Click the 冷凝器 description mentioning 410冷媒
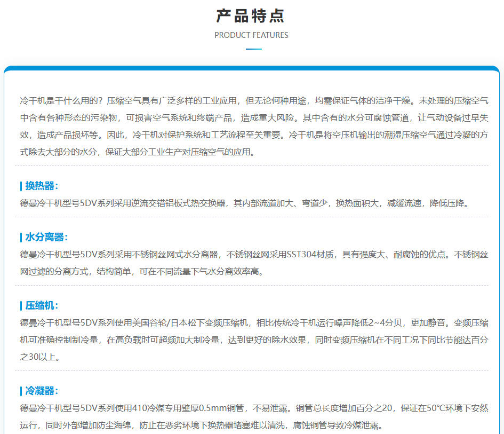The width and height of the screenshot is (504, 434). pos(253,416)
